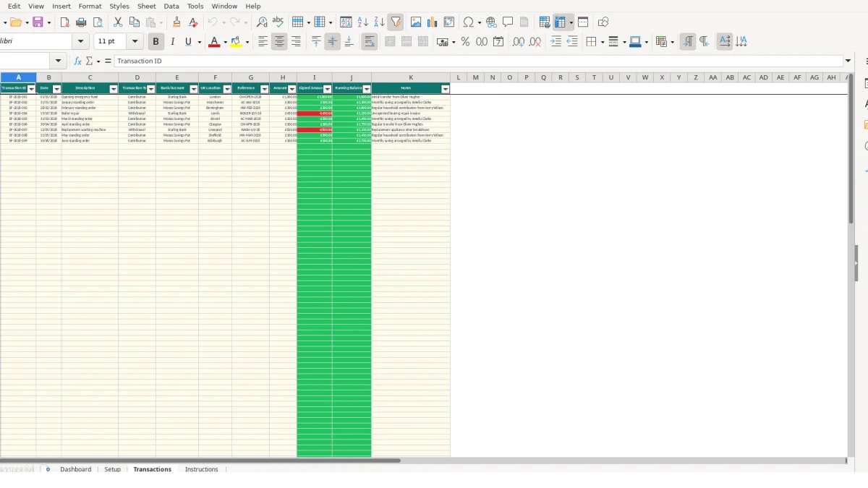The width and height of the screenshot is (868, 488).
Task: Click cell with 'Boiler repair' description
Action: pos(90,114)
